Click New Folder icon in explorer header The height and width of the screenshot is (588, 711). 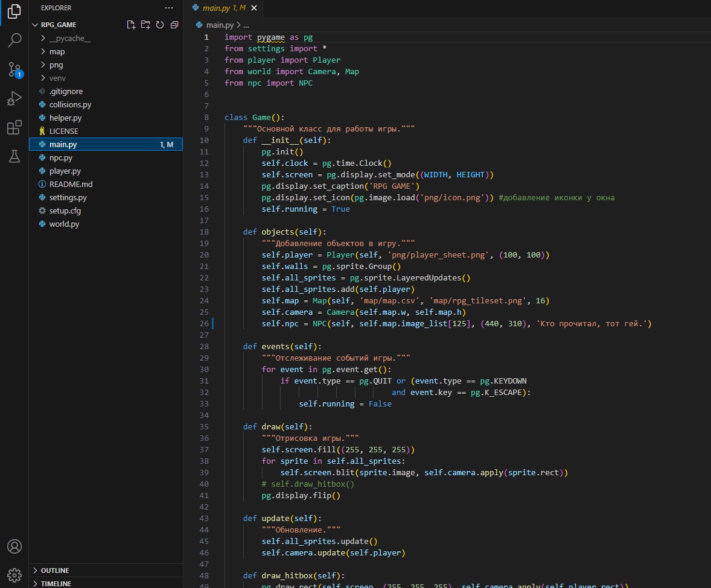coord(145,25)
